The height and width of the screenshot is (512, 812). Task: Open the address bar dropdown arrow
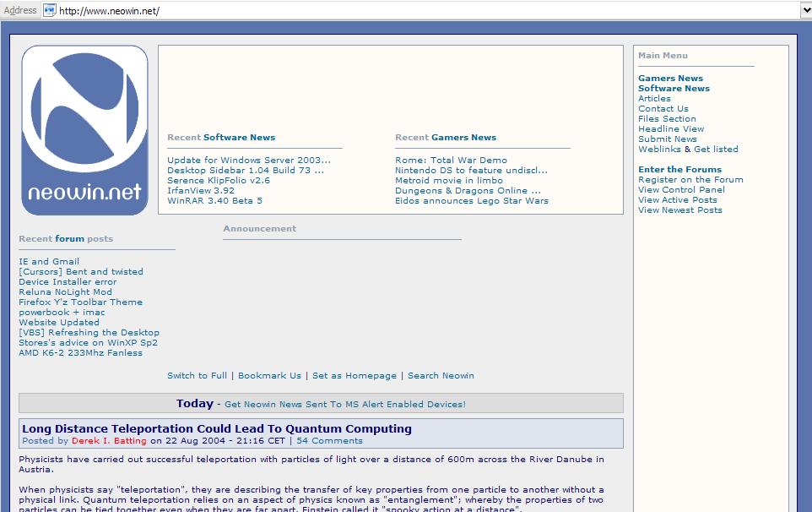pyautogui.click(x=806, y=10)
